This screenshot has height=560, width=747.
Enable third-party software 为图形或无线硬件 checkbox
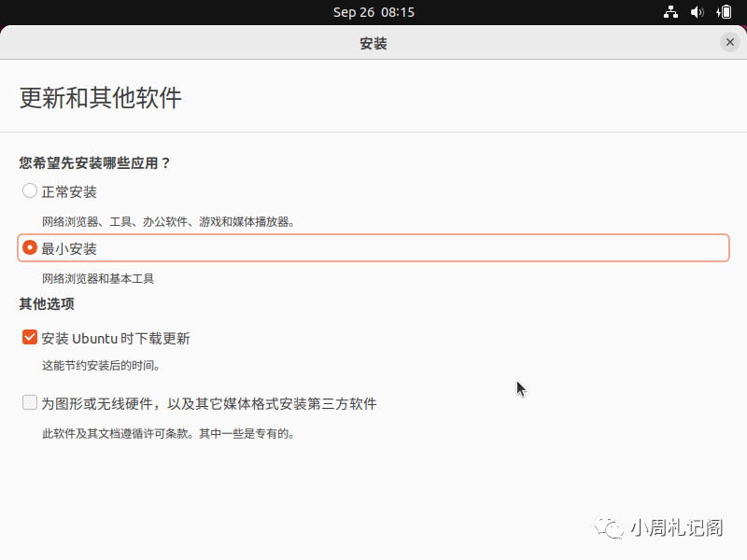[x=30, y=402]
